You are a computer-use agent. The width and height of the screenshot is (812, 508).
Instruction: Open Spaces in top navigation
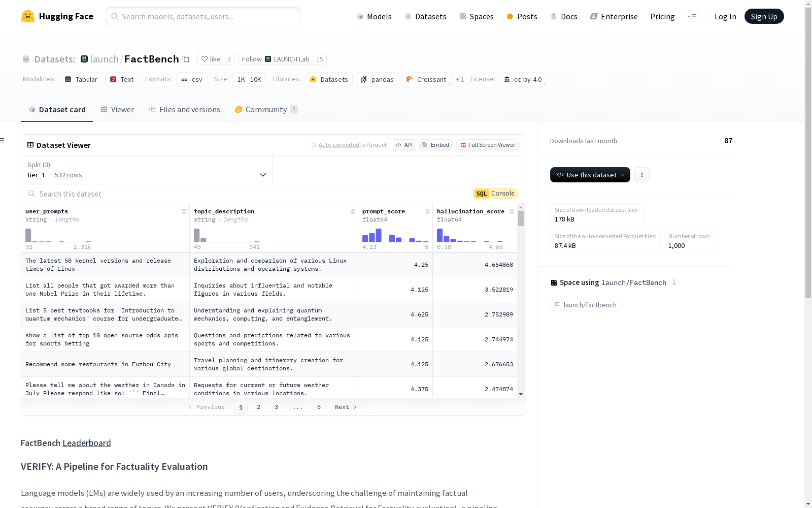(477, 16)
